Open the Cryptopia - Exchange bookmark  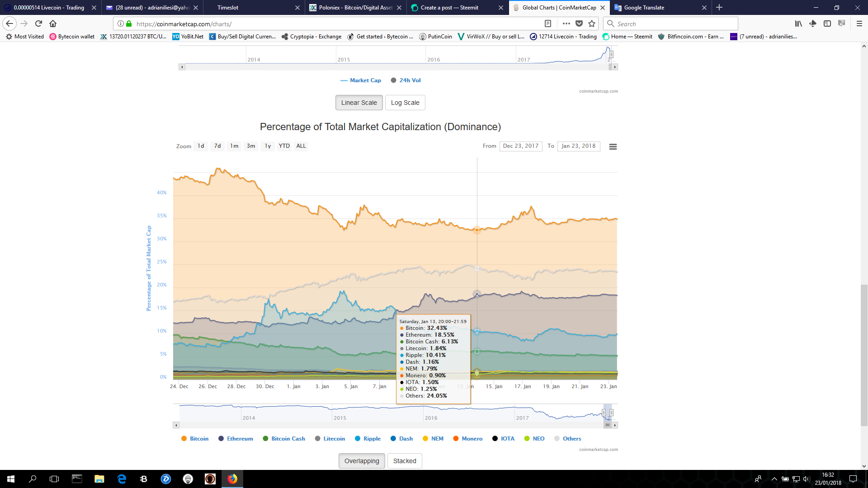point(311,37)
